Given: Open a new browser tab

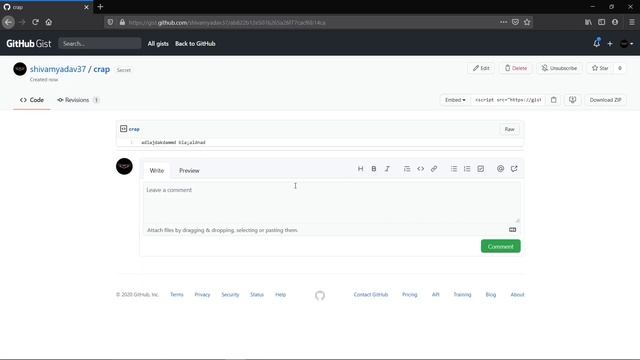Looking at the screenshot, I should pyautogui.click(x=100, y=7).
